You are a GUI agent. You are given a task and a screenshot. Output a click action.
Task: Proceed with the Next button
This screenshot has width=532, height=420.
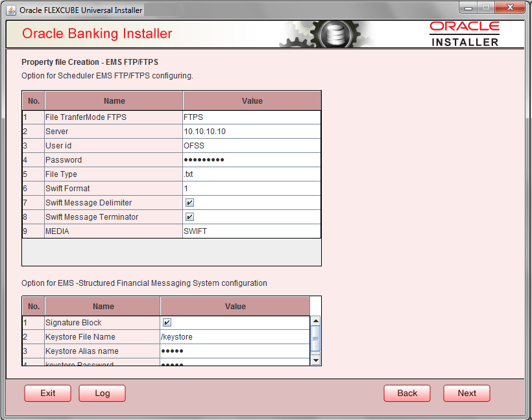tap(466, 393)
